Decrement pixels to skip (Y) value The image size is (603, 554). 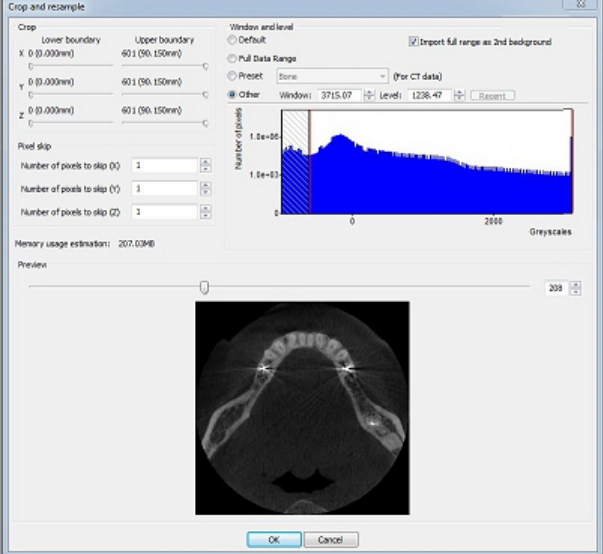point(206,192)
